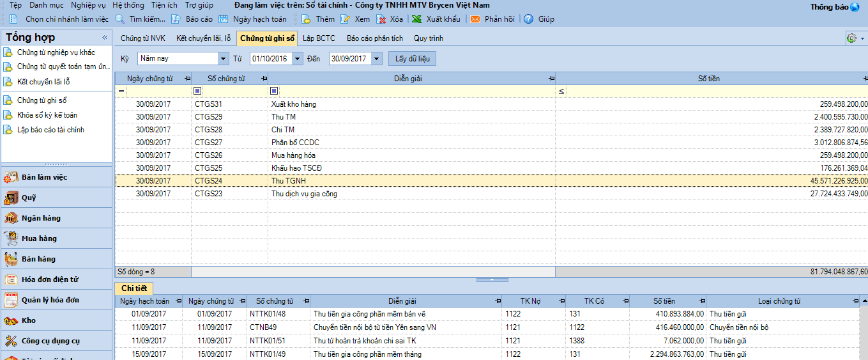
Task: Switch to Chứng từ NVK tab
Action: (x=143, y=38)
